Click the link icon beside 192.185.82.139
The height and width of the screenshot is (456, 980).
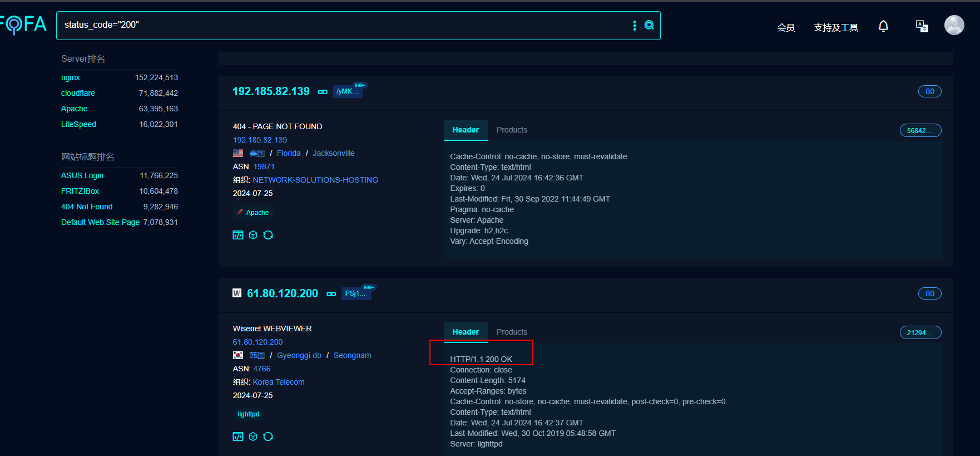click(323, 92)
